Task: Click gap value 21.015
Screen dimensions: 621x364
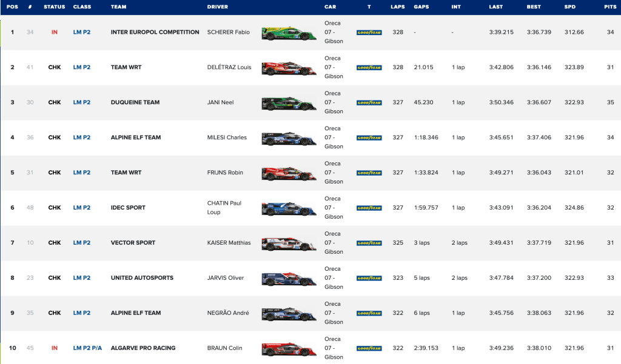Action: click(x=423, y=67)
